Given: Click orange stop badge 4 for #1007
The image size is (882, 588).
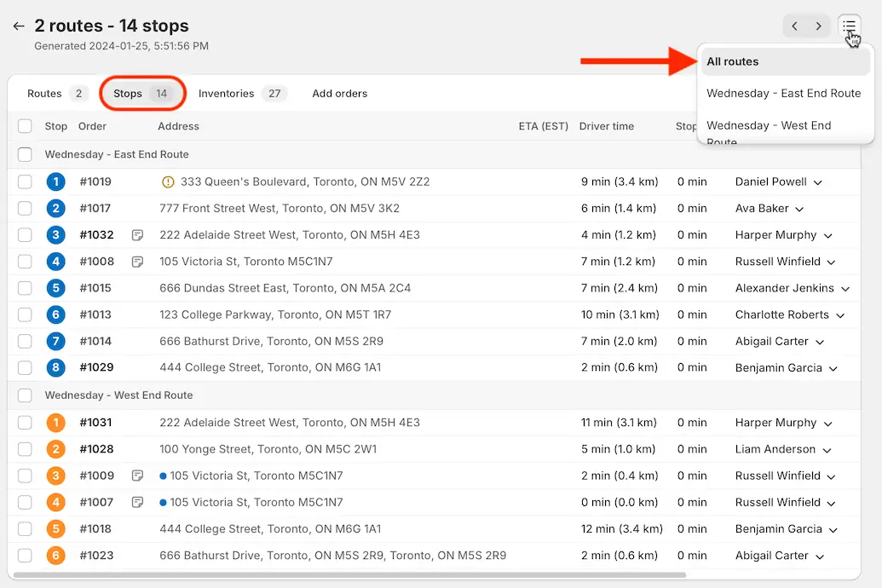Looking at the screenshot, I should pos(55,502).
